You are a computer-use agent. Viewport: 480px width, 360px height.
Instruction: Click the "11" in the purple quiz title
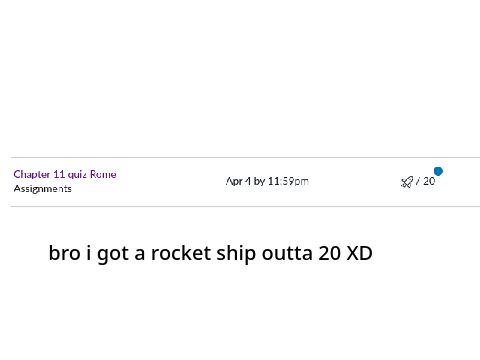59,174
